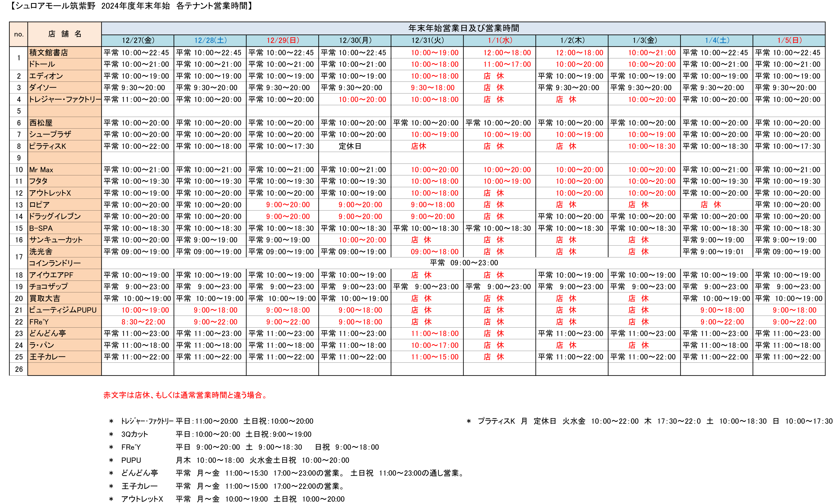
Task: Click store name 王子カレー in the table
Action: click(x=47, y=357)
